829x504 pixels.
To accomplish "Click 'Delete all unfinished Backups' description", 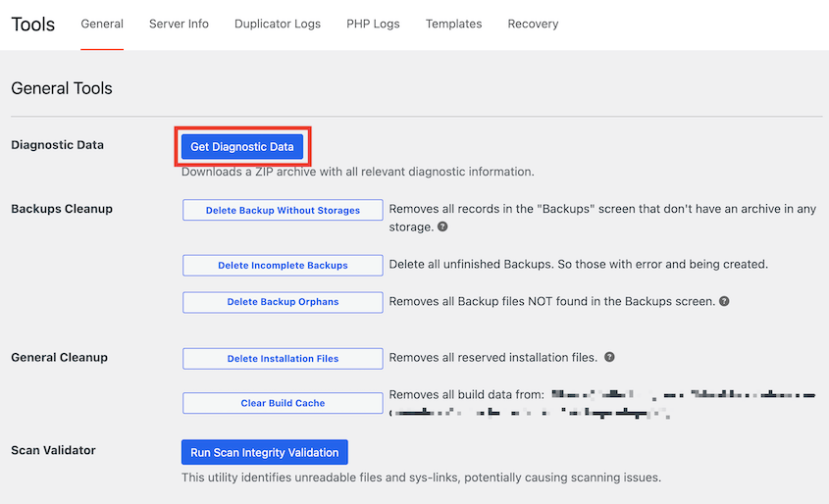I will [579, 264].
